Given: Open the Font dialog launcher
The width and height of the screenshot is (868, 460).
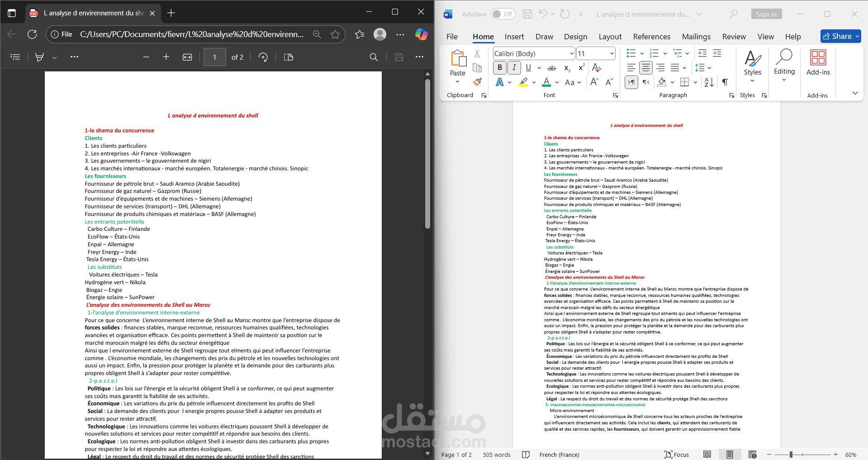Looking at the screenshot, I should click(x=615, y=95).
